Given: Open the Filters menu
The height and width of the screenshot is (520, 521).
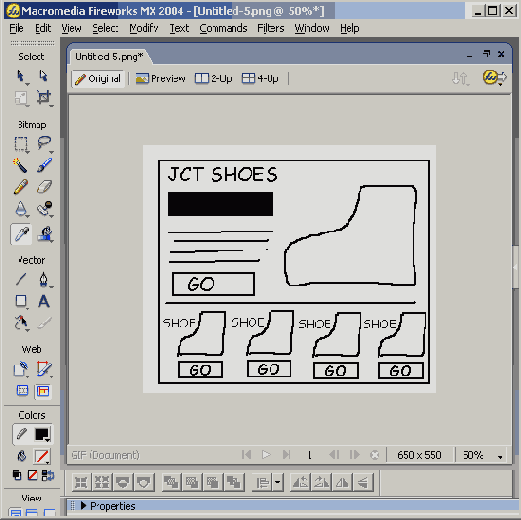Looking at the screenshot, I should (x=271, y=28).
